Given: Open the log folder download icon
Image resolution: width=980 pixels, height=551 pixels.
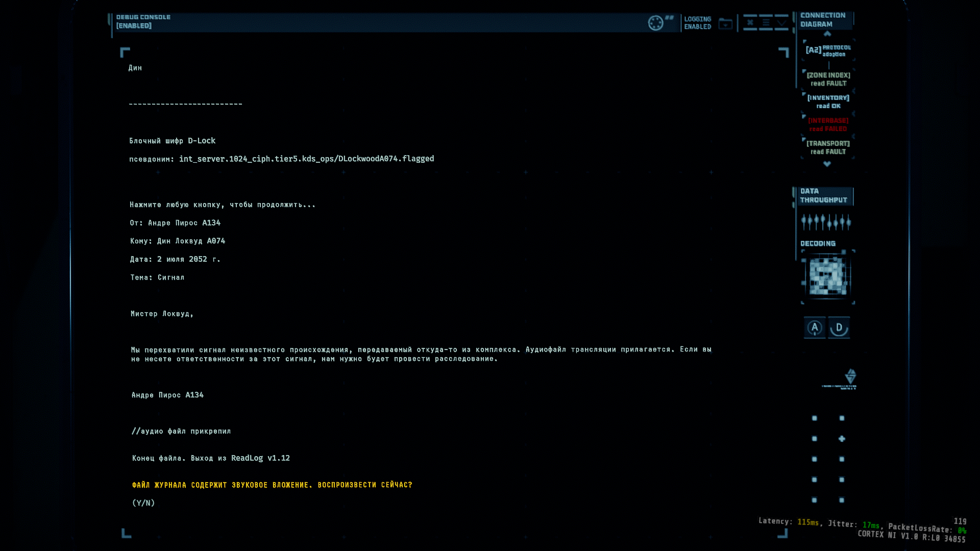Looking at the screenshot, I should pos(725,23).
